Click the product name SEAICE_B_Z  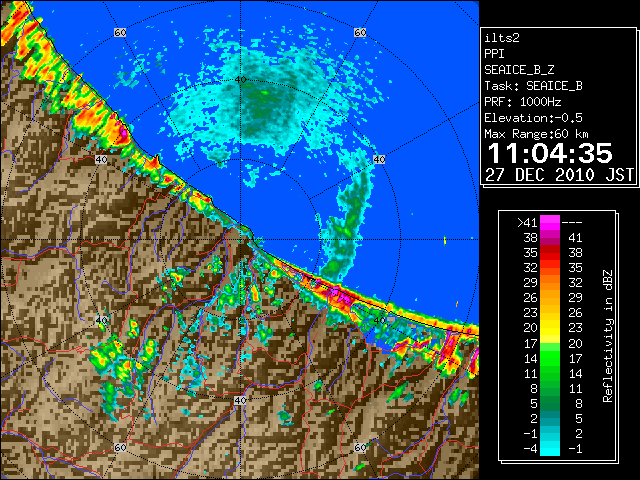point(519,70)
